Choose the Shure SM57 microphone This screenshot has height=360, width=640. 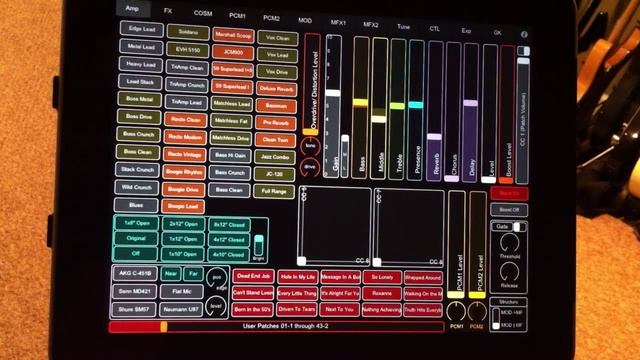[134, 309]
